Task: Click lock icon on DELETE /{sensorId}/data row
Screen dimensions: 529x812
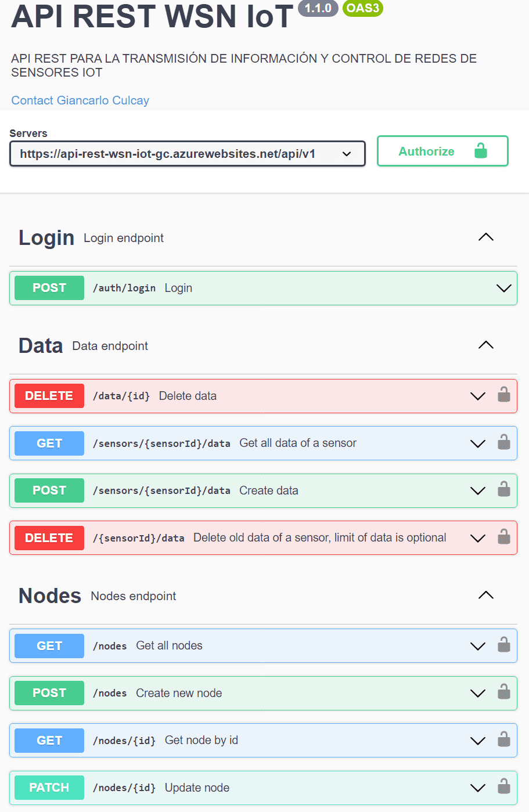Action: click(503, 537)
